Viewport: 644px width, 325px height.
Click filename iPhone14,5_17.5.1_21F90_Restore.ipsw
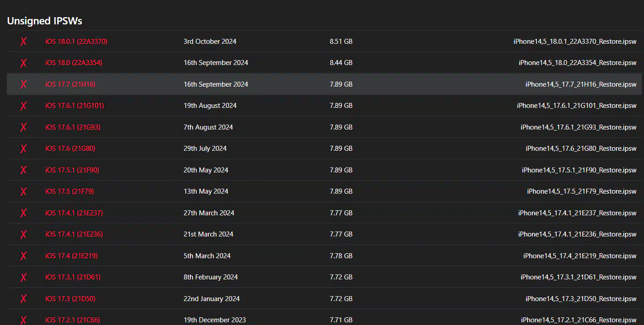[x=579, y=170]
